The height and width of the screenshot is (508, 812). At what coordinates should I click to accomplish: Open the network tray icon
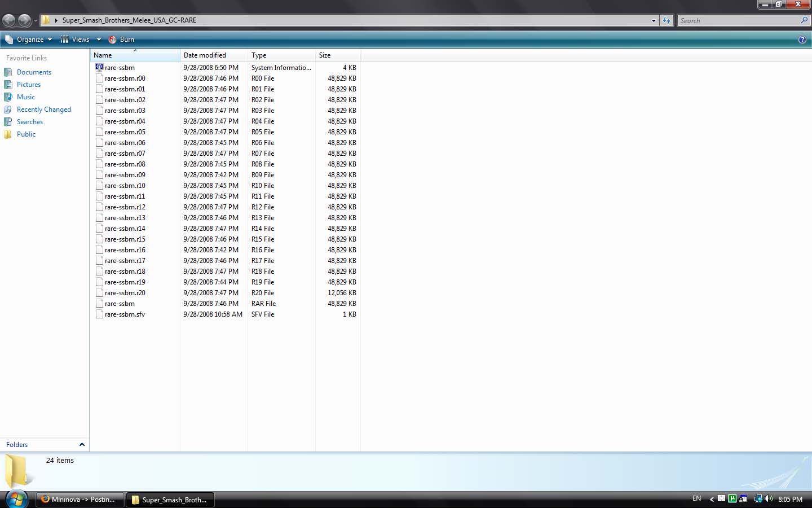(x=758, y=498)
